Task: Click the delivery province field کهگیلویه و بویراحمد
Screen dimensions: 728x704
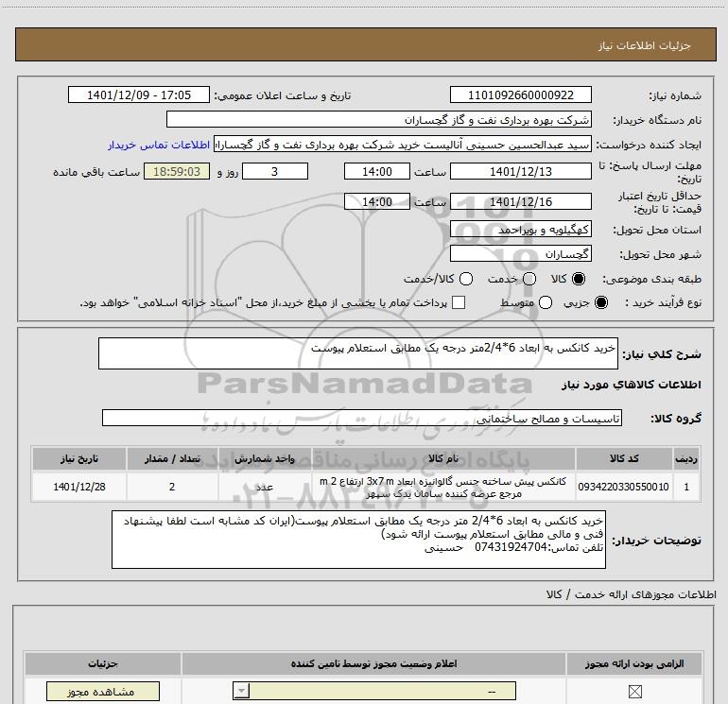Action: tap(520, 230)
